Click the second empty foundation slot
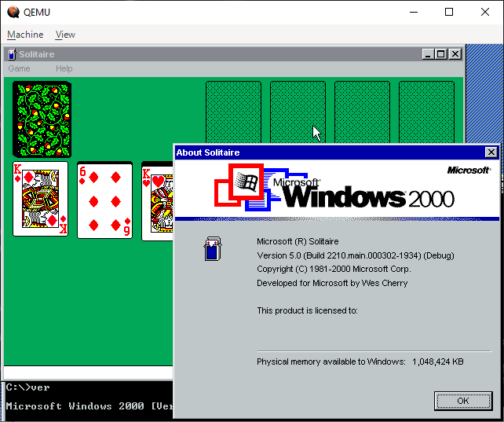Image resolution: width=504 pixels, height=422 pixels. [x=298, y=112]
